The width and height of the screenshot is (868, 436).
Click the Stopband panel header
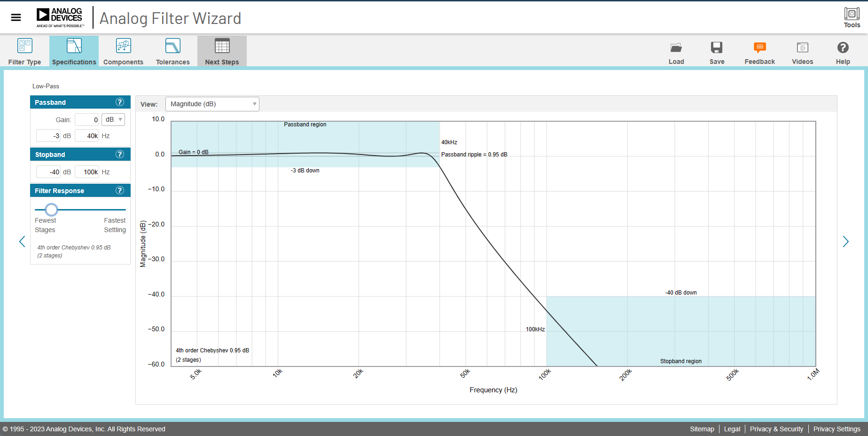pos(80,154)
